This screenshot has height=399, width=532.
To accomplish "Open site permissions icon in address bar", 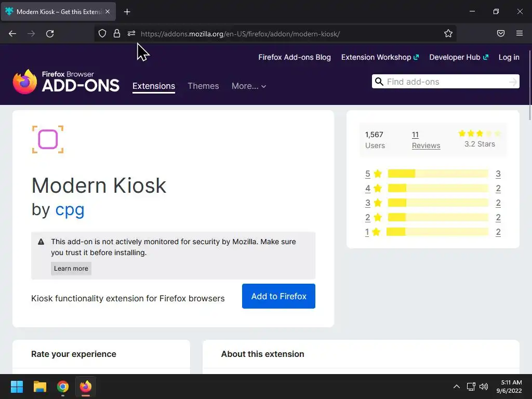I will [131, 33].
